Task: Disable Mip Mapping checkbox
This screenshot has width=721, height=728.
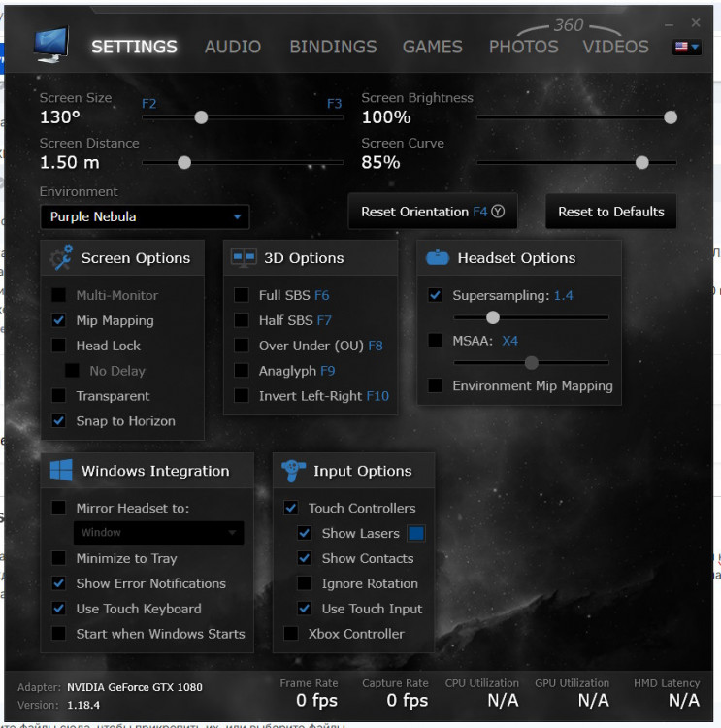Action: (58, 320)
